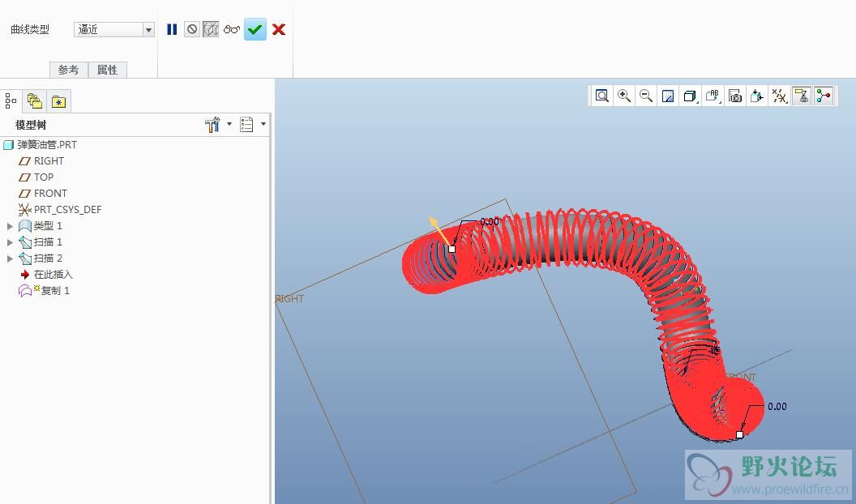
Task: Click the model tree list display icon
Action: (x=246, y=124)
